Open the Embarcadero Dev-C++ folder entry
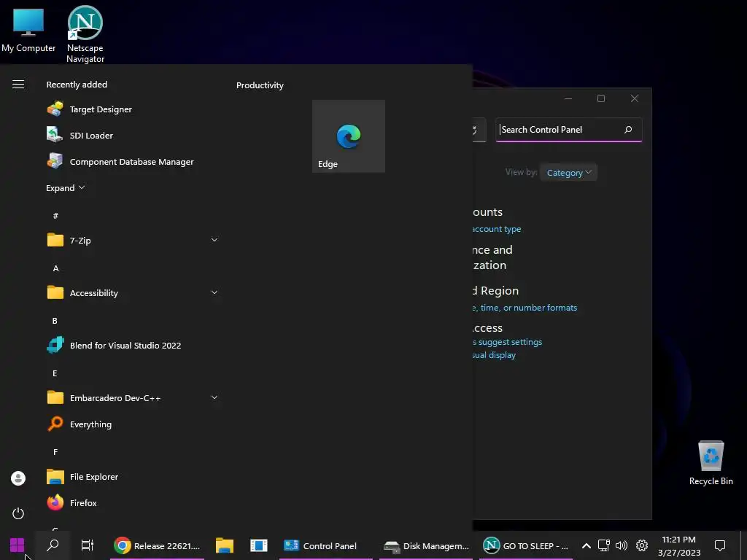 point(132,397)
